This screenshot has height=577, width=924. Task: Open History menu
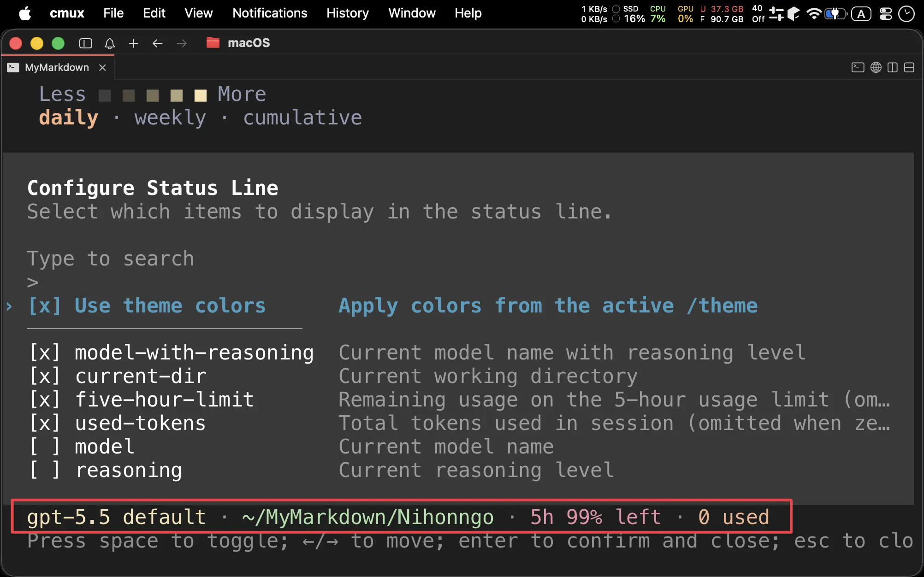[x=348, y=13]
